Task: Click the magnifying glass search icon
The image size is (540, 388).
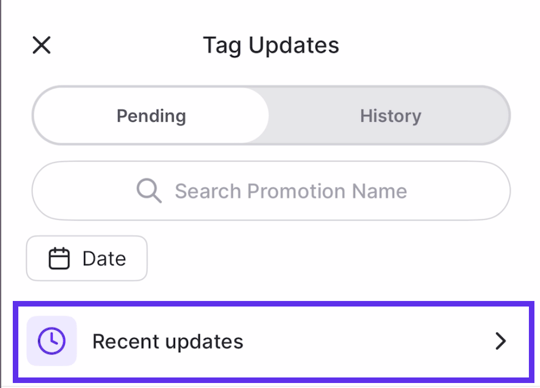Action: (x=149, y=190)
